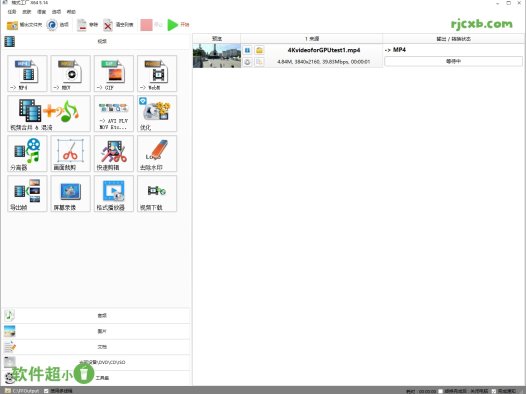Click the blue media info icon in task row

point(247,50)
